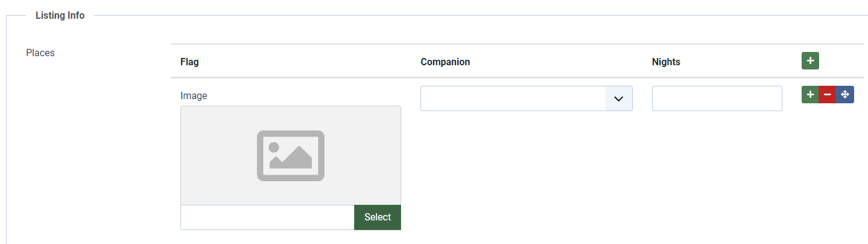The image size is (868, 244).
Task: Click the Image label above the preview
Action: pos(194,95)
